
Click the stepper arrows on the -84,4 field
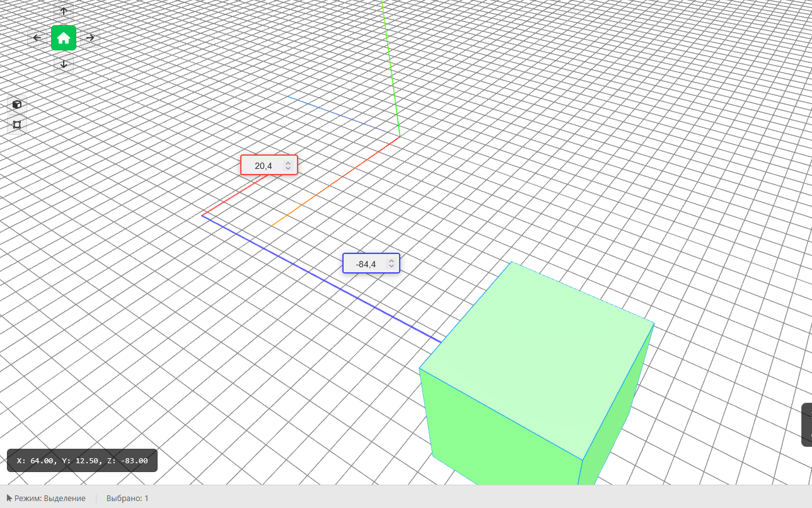pyautogui.click(x=391, y=264)
